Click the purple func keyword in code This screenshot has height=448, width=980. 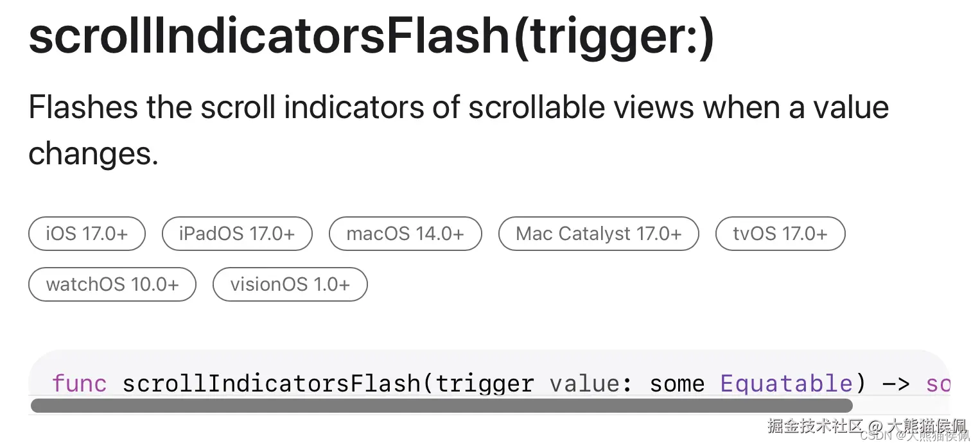[79, 384]
